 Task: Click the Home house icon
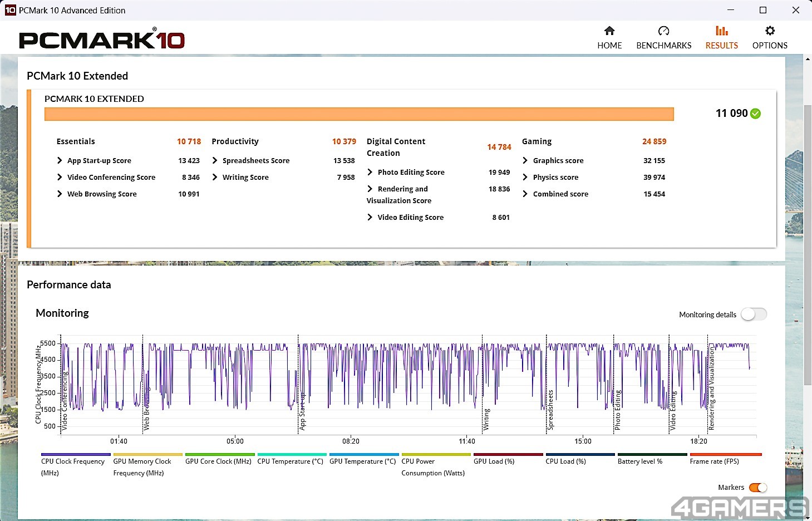[609, 31]
